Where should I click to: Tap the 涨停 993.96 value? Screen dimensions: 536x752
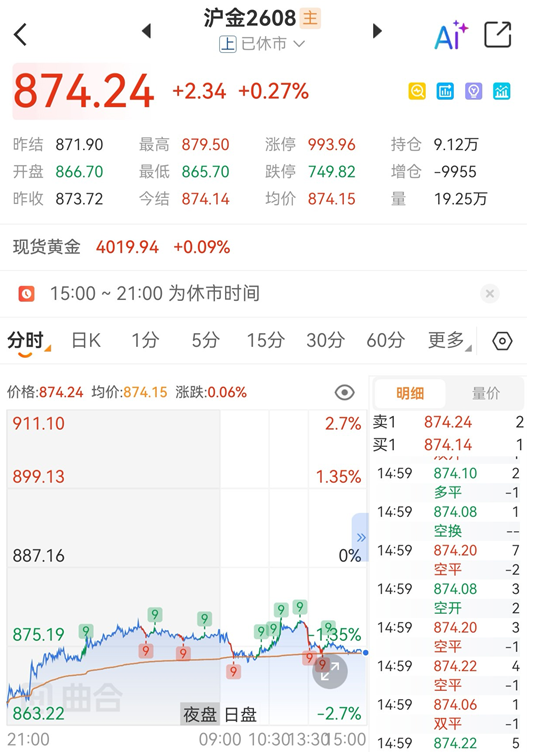click(331, 144)
